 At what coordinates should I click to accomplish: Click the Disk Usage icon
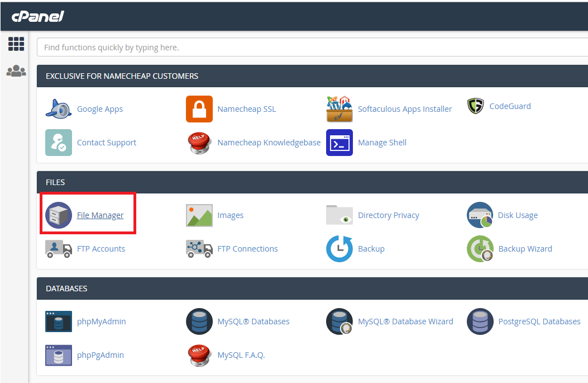pyautogui.click(x=480, y=215)
